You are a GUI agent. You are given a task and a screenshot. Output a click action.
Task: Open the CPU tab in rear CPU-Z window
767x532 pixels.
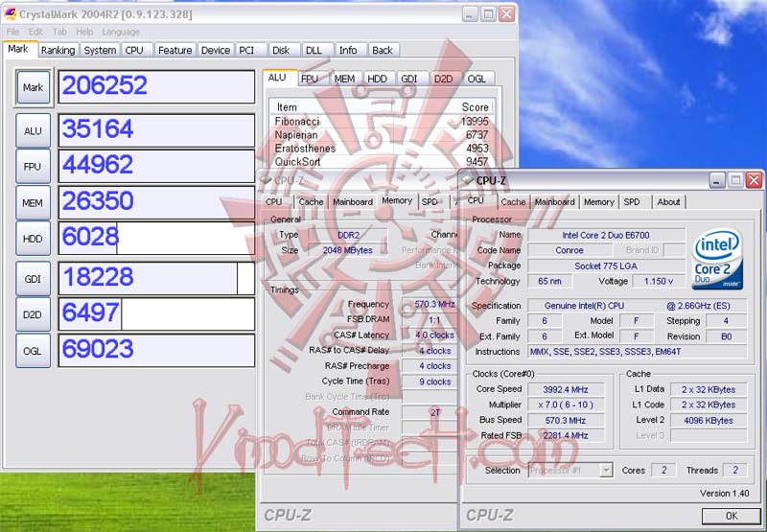point(274,202)
